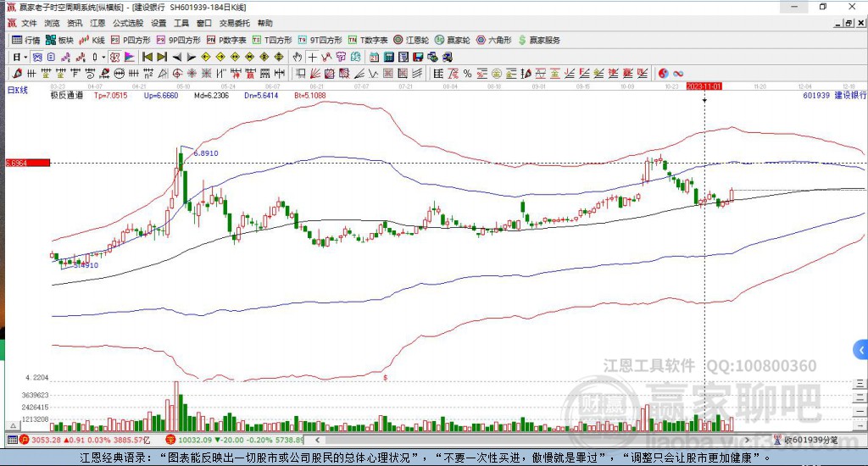The image size is (868, 466).
Task: Open the 交易委托 menu
Action: (235, 23)
